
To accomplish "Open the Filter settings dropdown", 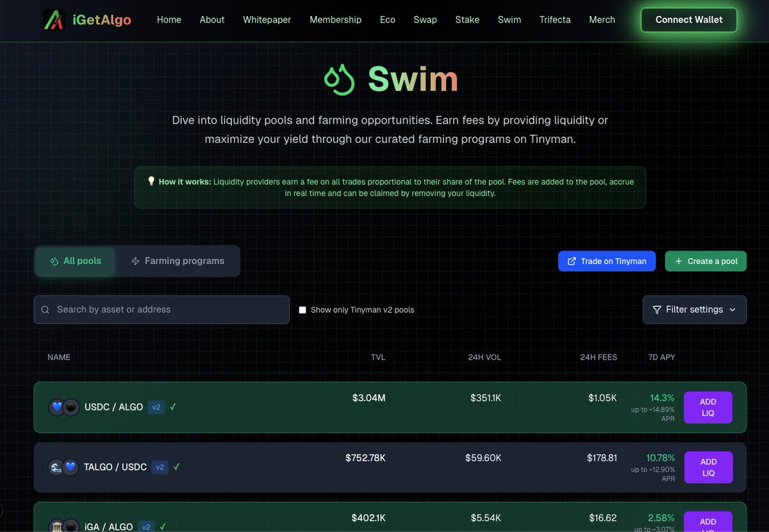I will 694,310.
